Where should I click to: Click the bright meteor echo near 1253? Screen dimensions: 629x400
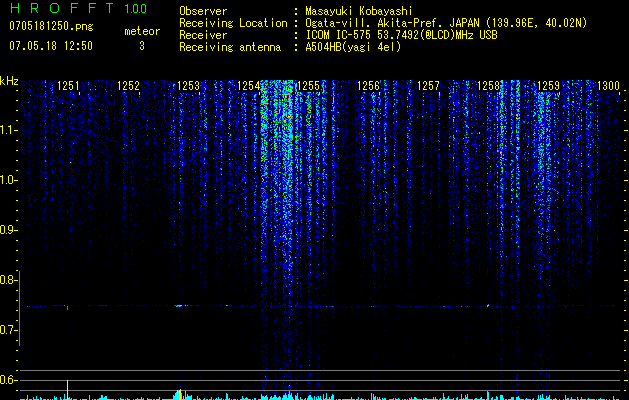click(179, 306)
